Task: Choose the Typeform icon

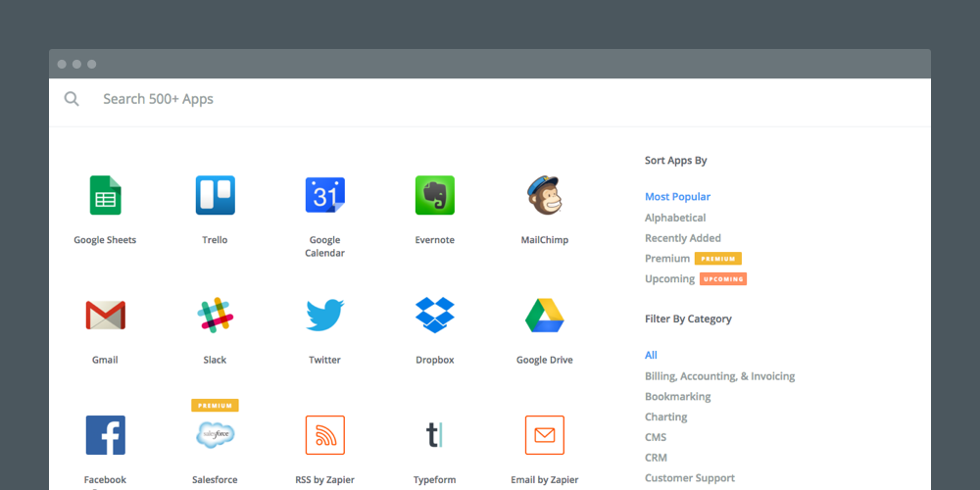Action: [435, 435]
